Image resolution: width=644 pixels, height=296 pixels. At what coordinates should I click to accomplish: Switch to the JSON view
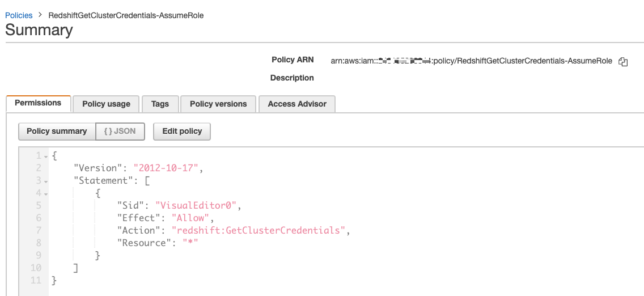120,132
